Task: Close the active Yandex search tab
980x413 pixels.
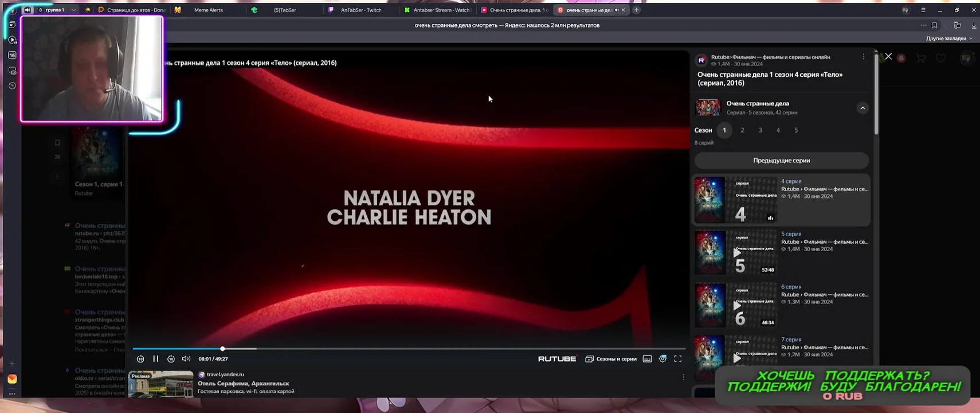Action: tap(624, 10)
